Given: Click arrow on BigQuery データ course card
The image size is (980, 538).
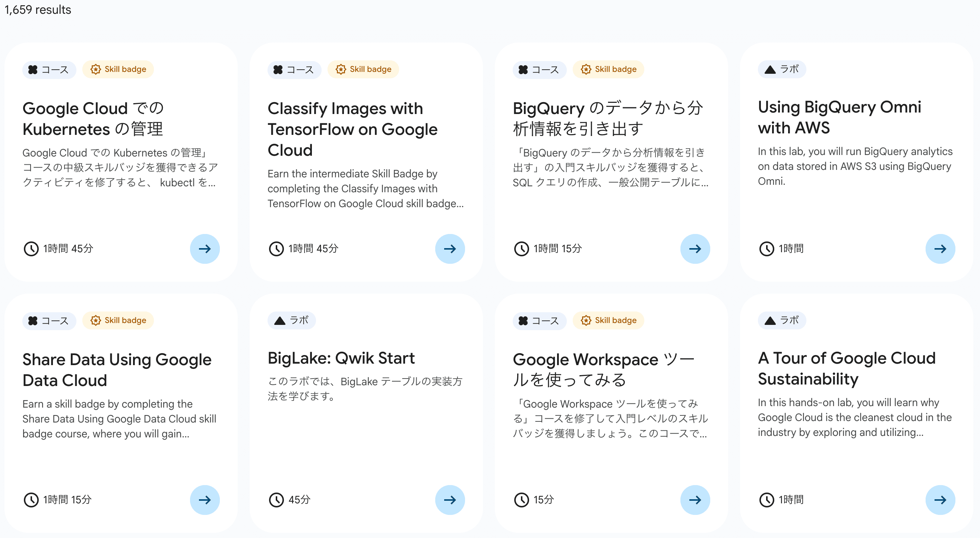Looking at the screenshot, I should click(695, 249).
